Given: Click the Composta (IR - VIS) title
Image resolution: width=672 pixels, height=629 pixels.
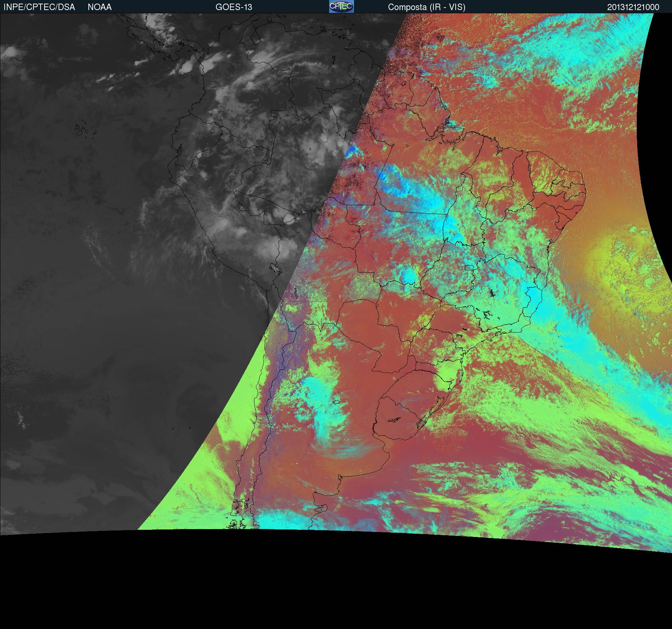Looking at the screenshot, I should pos(427,7).
